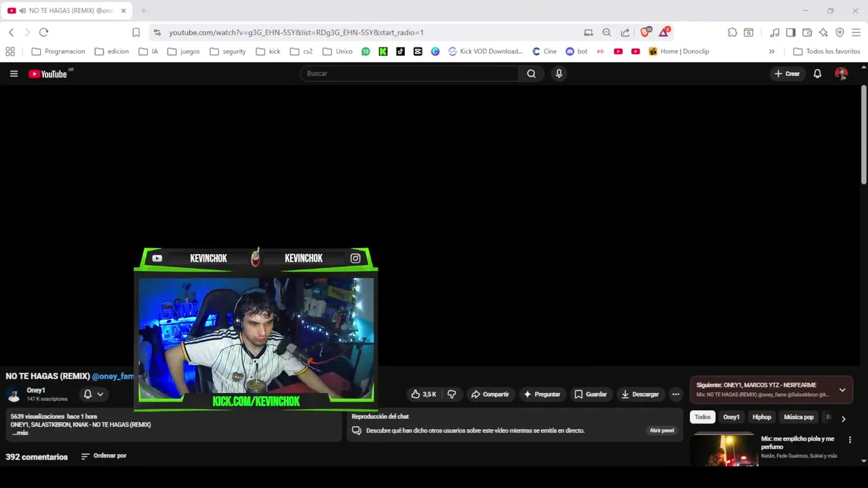Open channel notification bell dropdown for Oney1
The height and width of the screenshot is (488, 868).
(94, 394)
